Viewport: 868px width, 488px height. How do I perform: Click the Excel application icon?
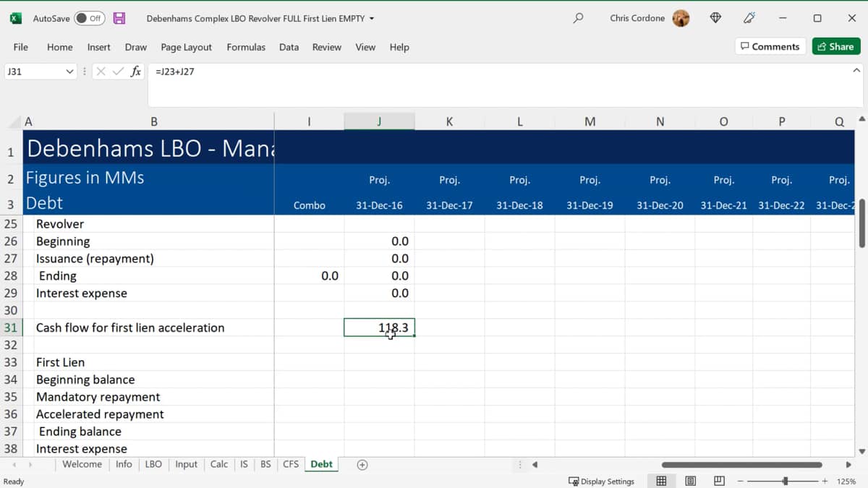(16, 18)
